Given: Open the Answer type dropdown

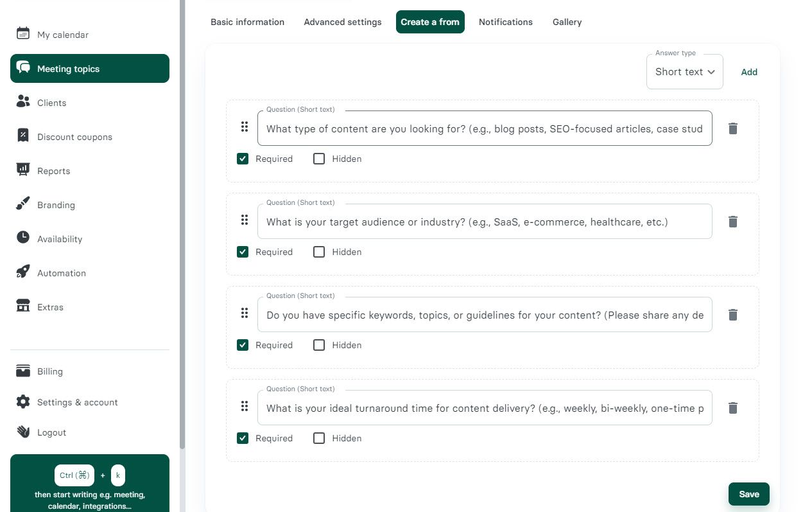Looking at the screenshot, I should (x=684, y=71).
